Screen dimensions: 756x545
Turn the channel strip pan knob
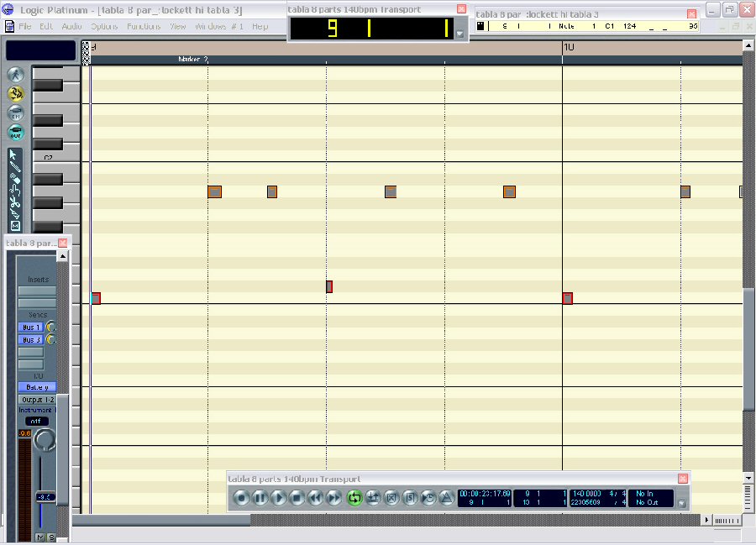(45, 439)
